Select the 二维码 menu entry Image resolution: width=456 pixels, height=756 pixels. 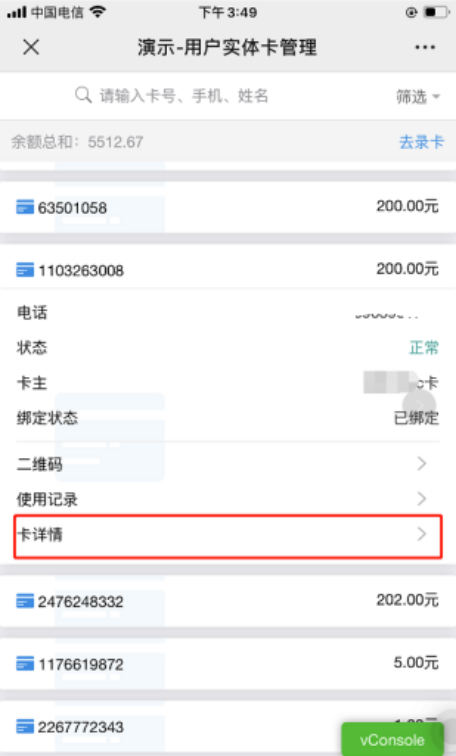[228, 463]
